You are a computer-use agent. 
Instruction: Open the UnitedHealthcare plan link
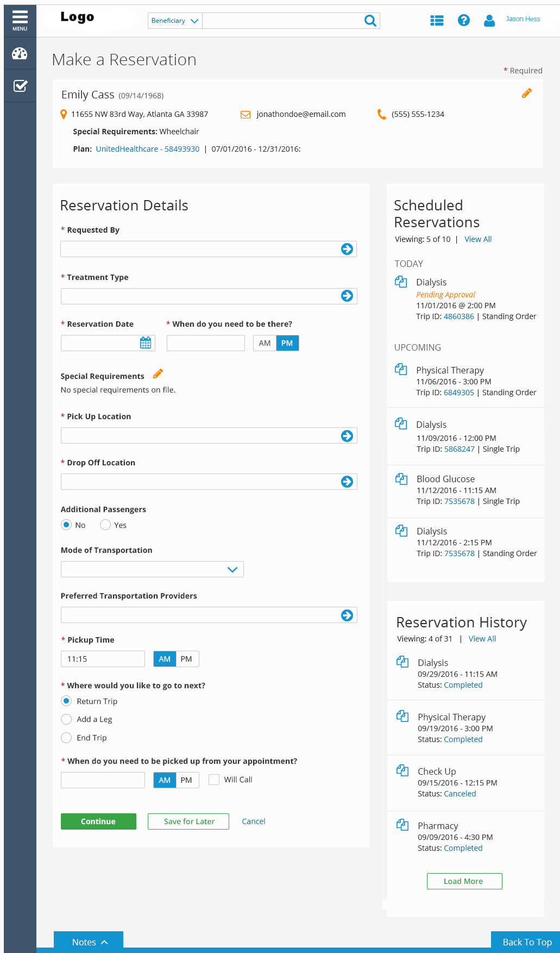tap(148, 149)
